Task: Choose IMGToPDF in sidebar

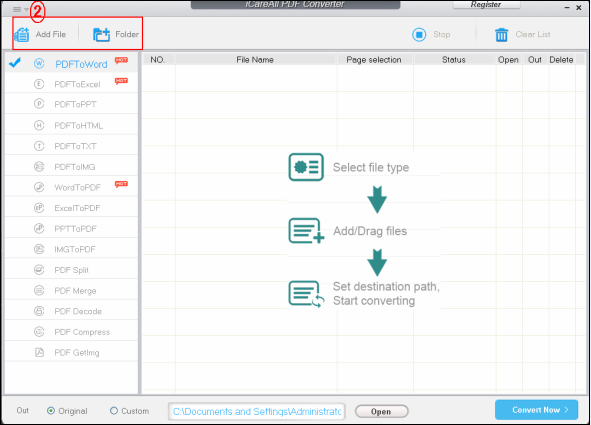Action: click(72, 249)
